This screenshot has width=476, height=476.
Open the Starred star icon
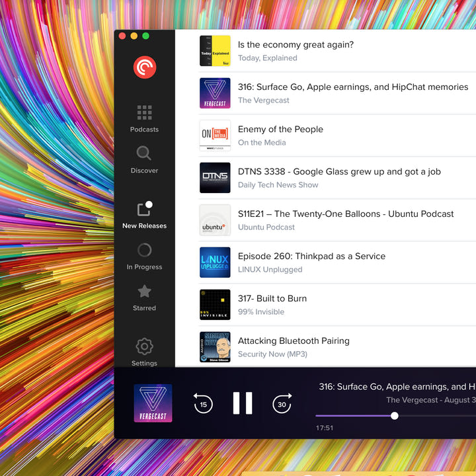(145, 292)
